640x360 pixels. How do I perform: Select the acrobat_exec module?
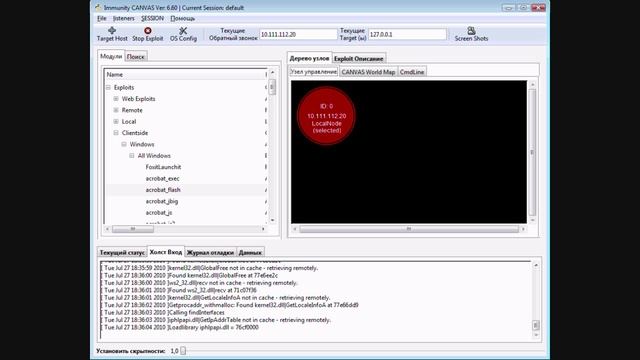162,178
